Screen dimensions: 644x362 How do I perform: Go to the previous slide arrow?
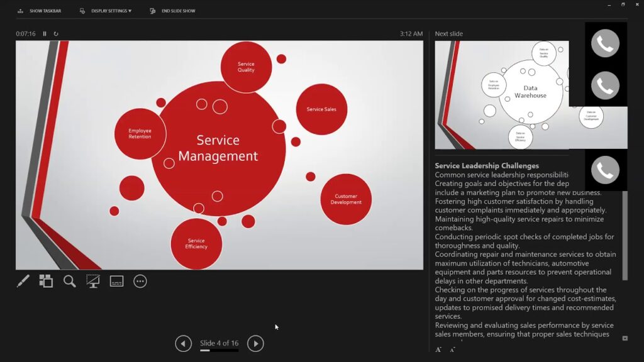[183, 343]
